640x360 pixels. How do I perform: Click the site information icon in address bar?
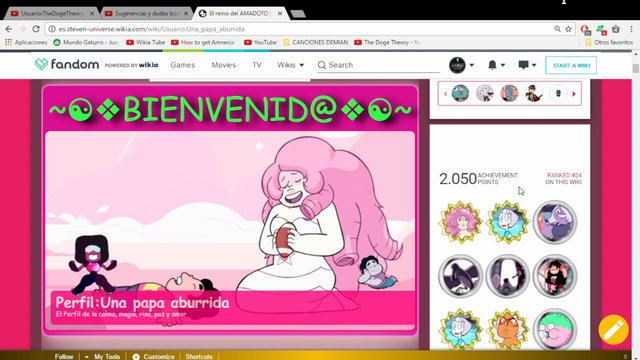coord(52,29)
